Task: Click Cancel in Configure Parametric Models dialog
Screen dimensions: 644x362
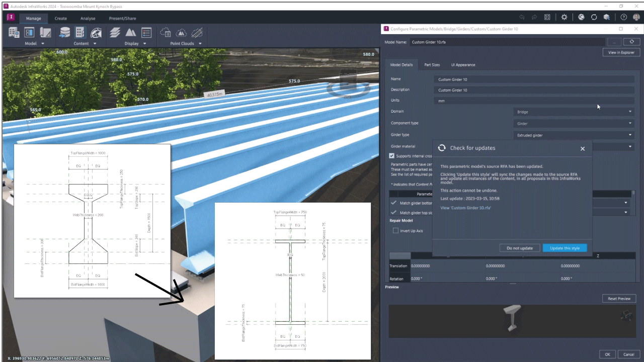Action: pyautogui.click(x=629, y=354)
